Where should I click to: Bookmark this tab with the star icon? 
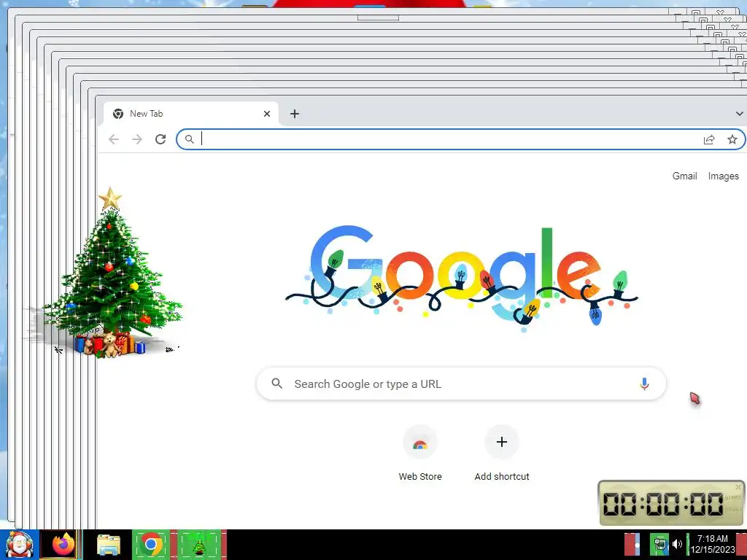pyautogui.click(x=732, y=139)
